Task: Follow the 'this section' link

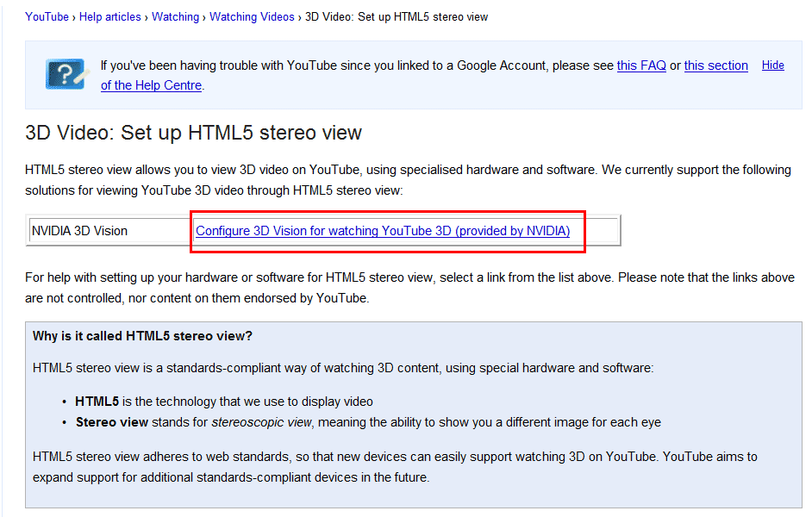Action: coord(715,65)
